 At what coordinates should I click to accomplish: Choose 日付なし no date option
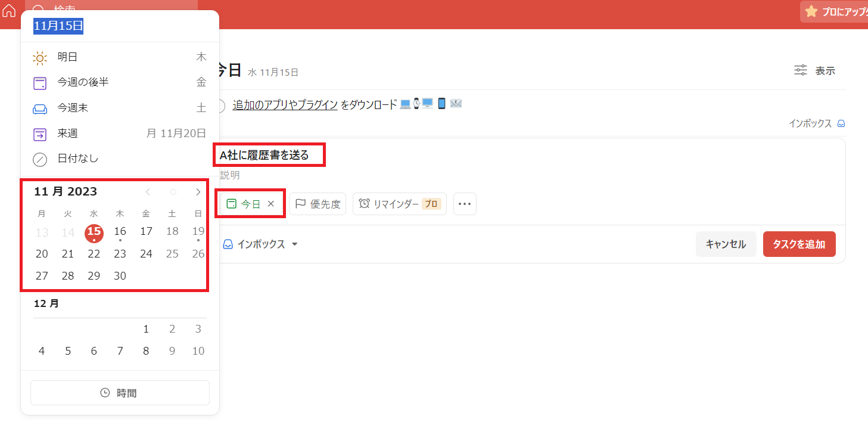tap(120, 159)
